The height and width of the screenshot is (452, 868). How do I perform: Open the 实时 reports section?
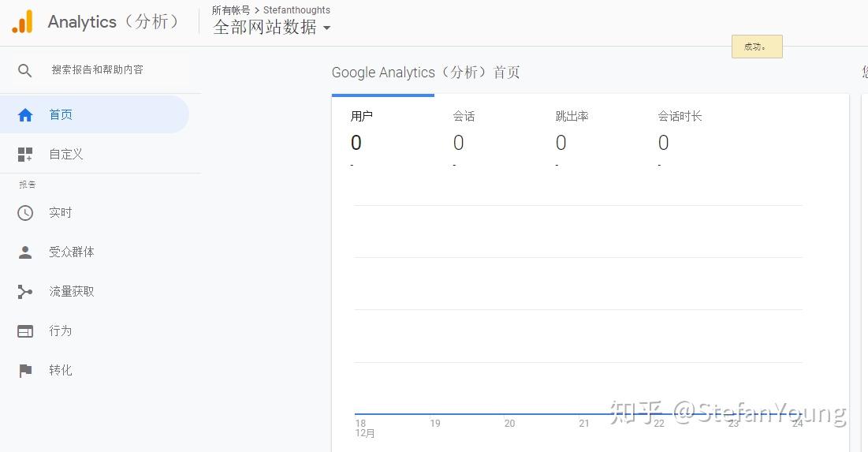pos(94,213)
